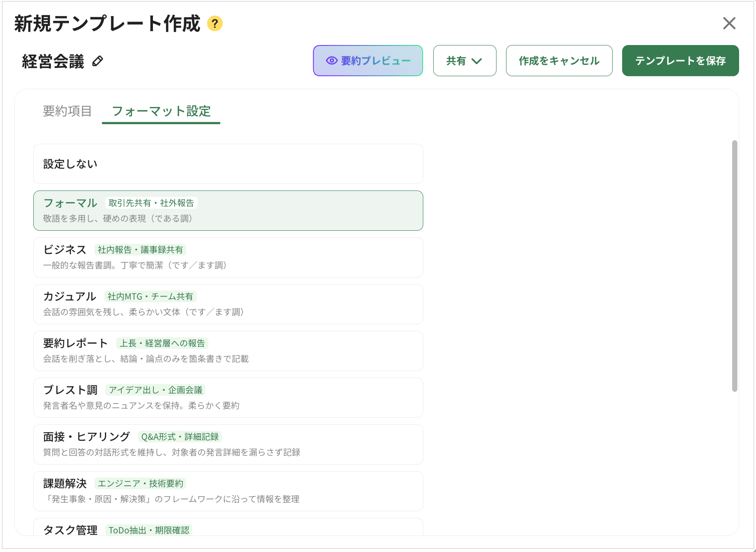This screenshot has width=756, height=552.
Task: Pick the 面接・ヒアリング format option
Action: [x=228, y=445]
